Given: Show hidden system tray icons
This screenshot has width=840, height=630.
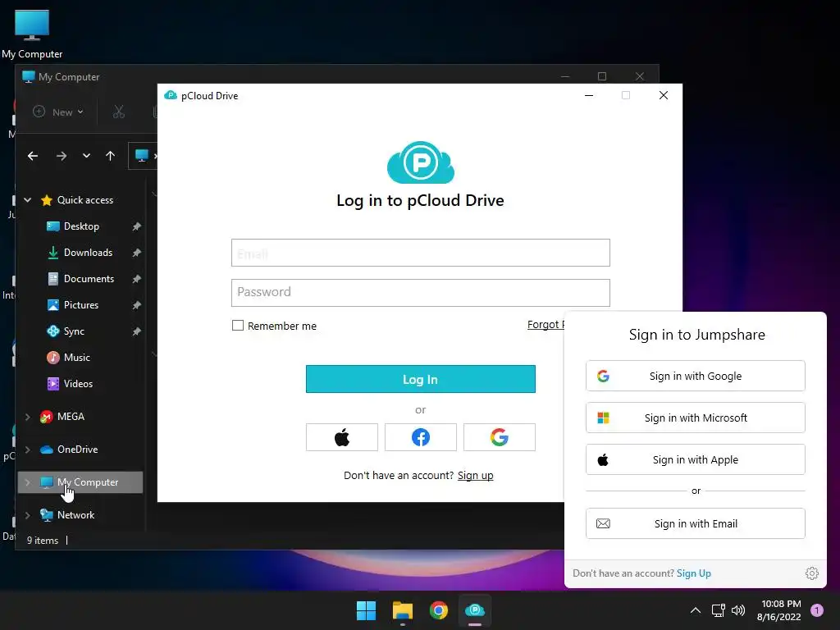Looking at the screenshot, I should click(696, 610).
